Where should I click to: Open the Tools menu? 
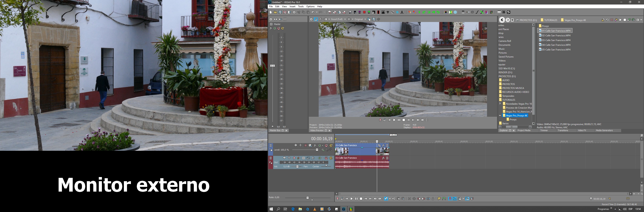tap(301, 6)
